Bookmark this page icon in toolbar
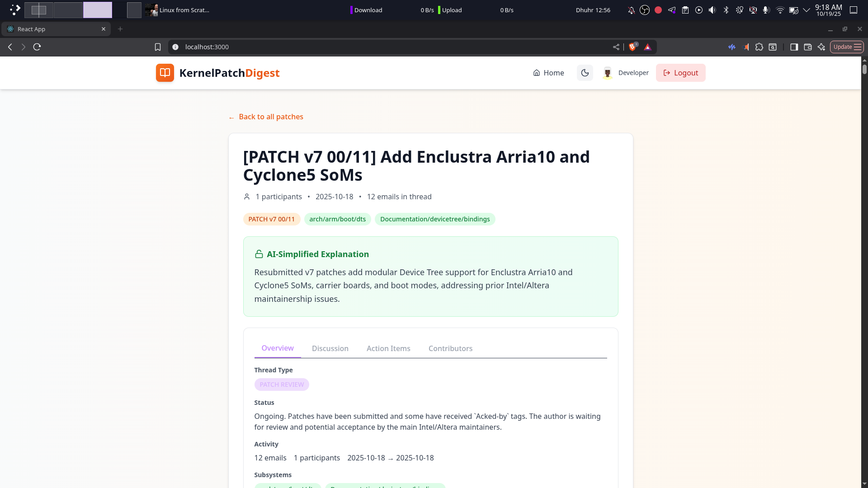 click(x=158, y=47)
